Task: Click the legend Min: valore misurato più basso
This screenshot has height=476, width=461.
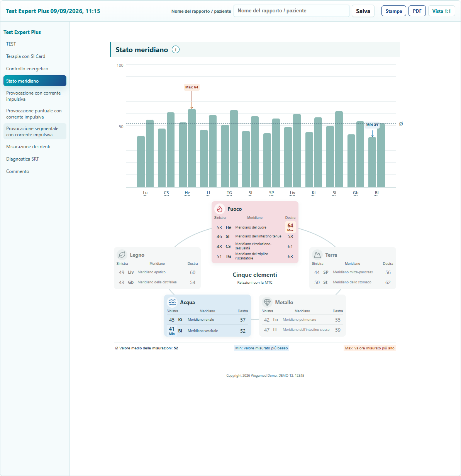Action: coord(262,348)
